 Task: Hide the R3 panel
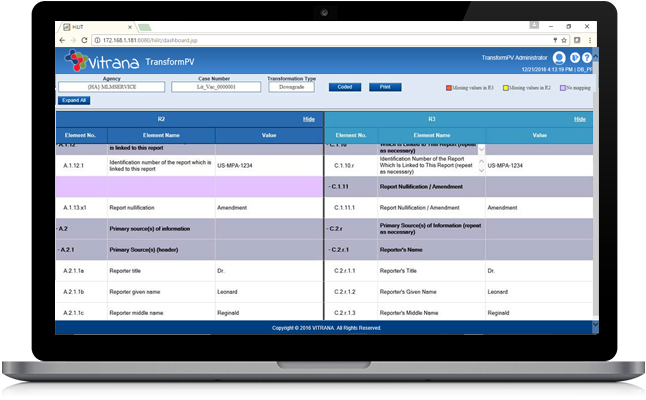pyautogui.click(x=580, y=119)
